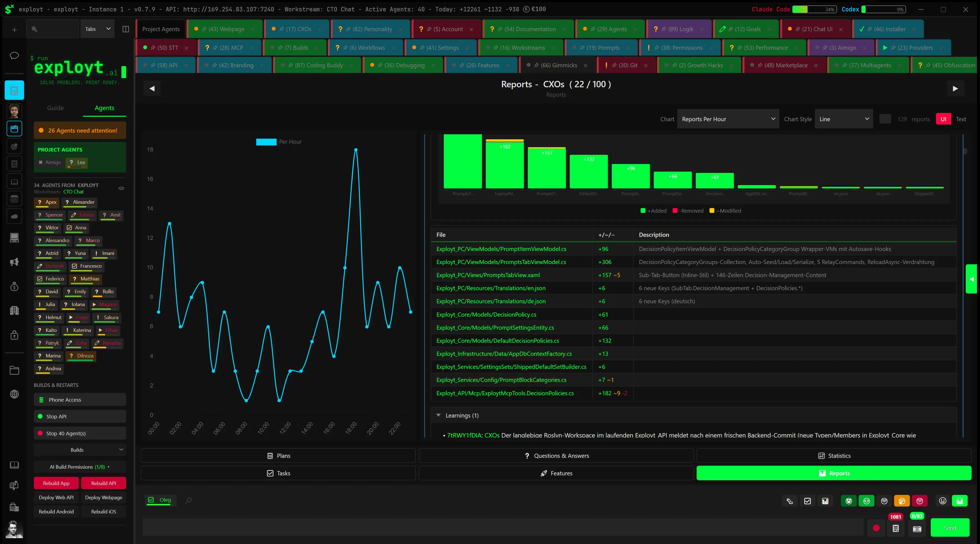This screenshot has width=980, height=544.
Task: Click the split panel layout icon
Action: 126,29
